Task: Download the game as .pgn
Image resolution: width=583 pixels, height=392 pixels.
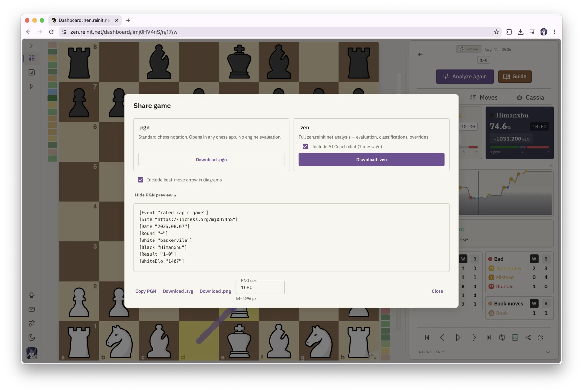Action: tap(211, 160)
